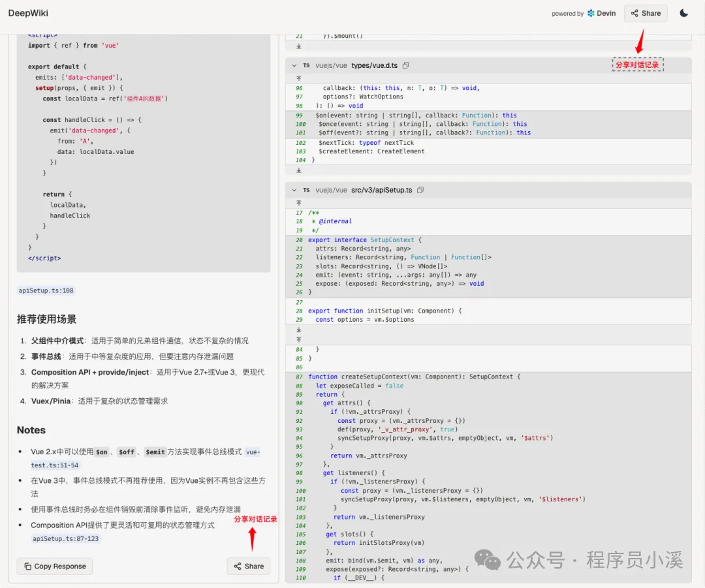The height and width of the screenshot is (588, 705).
Task: Click line 87 'function createSetupContext'
Action: [414, 377]
